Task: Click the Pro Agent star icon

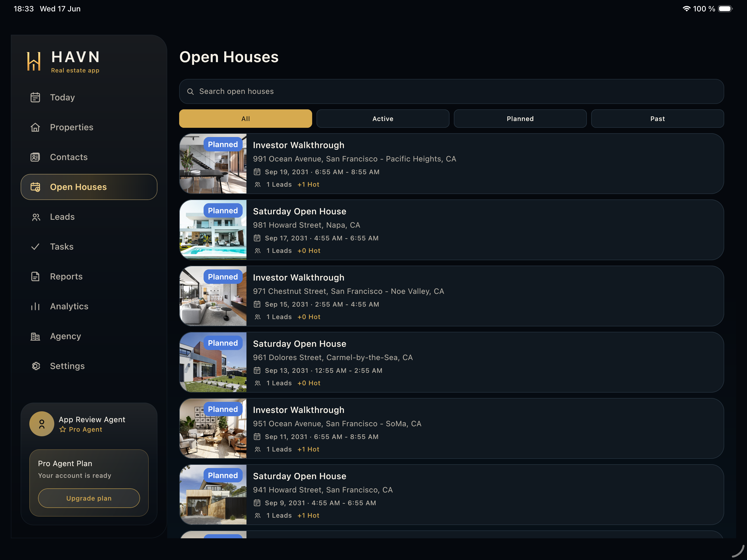Action: click(x=62, y=429)
